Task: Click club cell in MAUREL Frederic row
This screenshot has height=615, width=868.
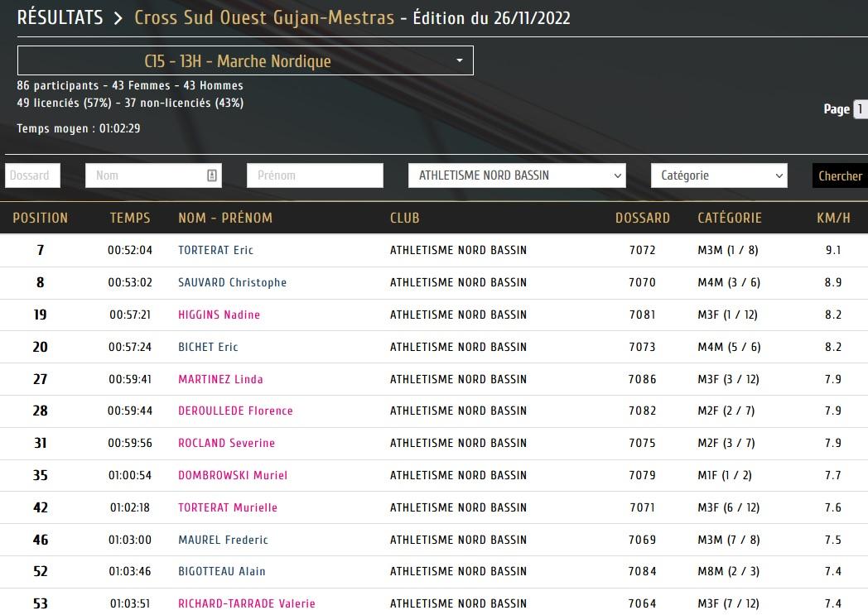Action: point(458,539)
